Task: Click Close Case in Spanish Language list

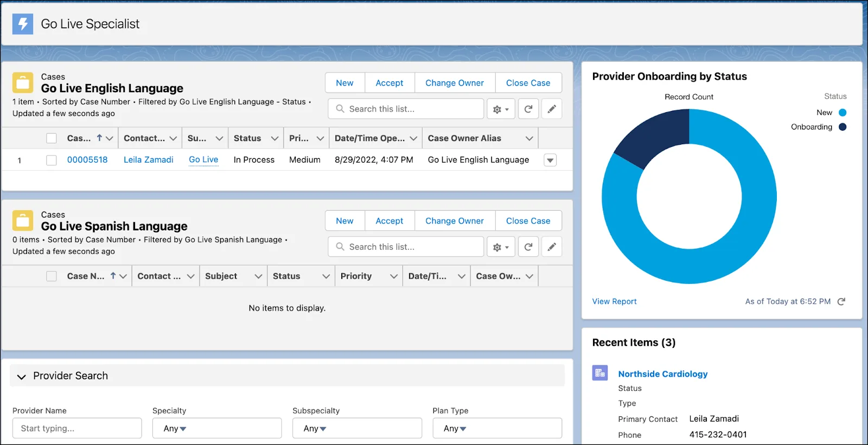Action: coord(528,221)
